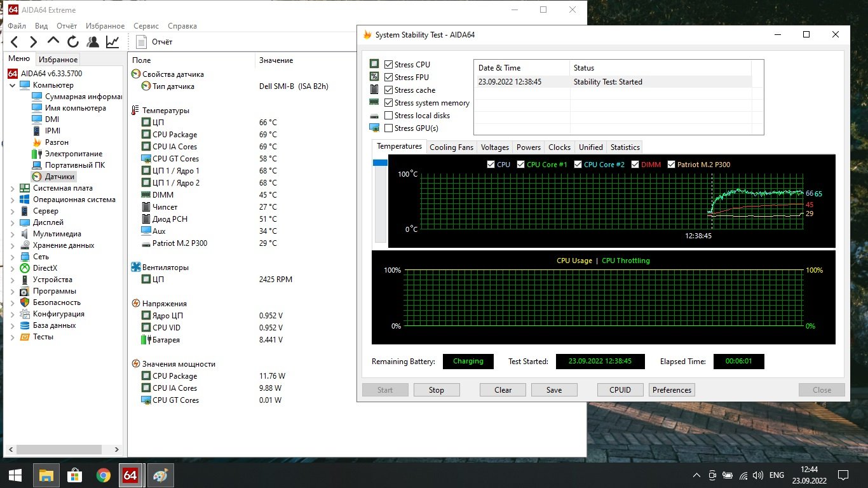Go back with the AIDA64 toolbar arrow

15,42
